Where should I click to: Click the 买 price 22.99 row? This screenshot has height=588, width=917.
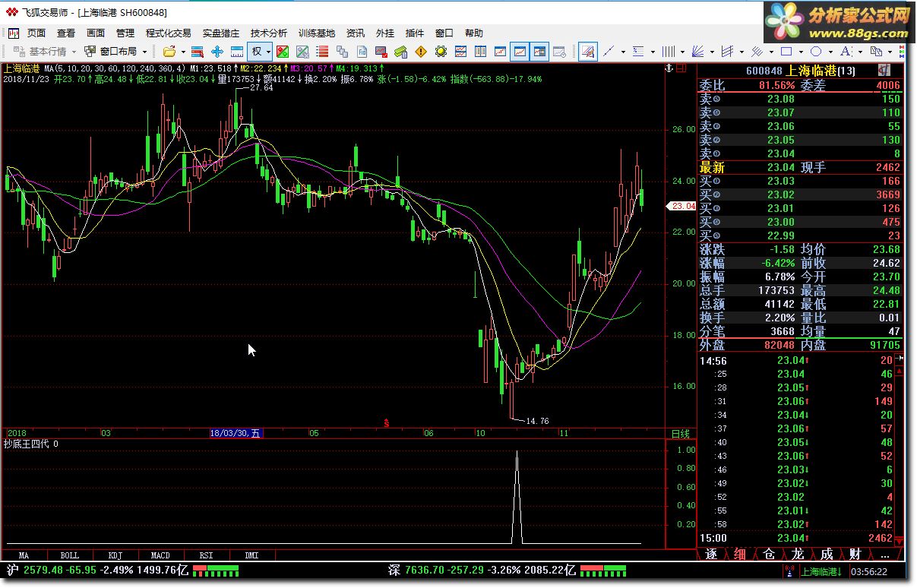800,236
